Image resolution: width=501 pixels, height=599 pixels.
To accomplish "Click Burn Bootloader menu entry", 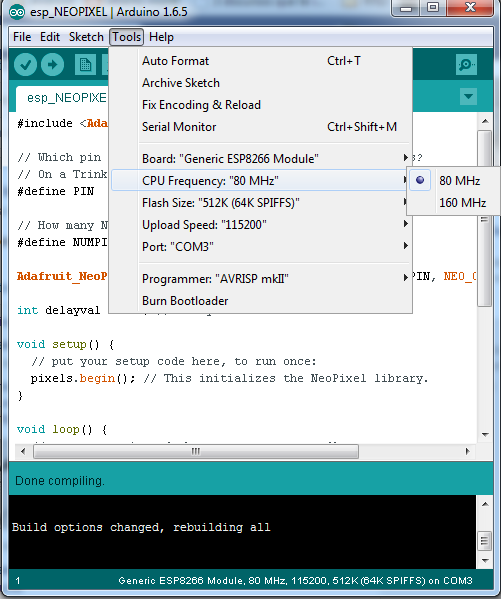I will 261,301.
